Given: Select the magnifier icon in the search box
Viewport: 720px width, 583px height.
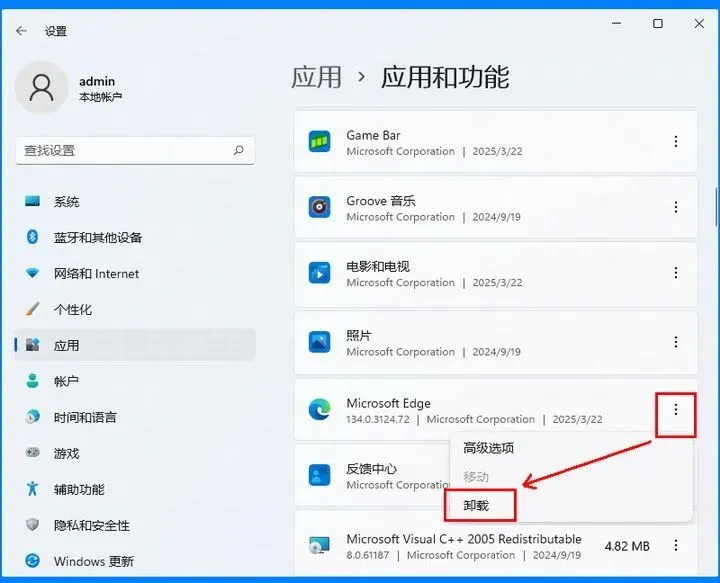Looking at the screenshot, I should tap(238, 150).
